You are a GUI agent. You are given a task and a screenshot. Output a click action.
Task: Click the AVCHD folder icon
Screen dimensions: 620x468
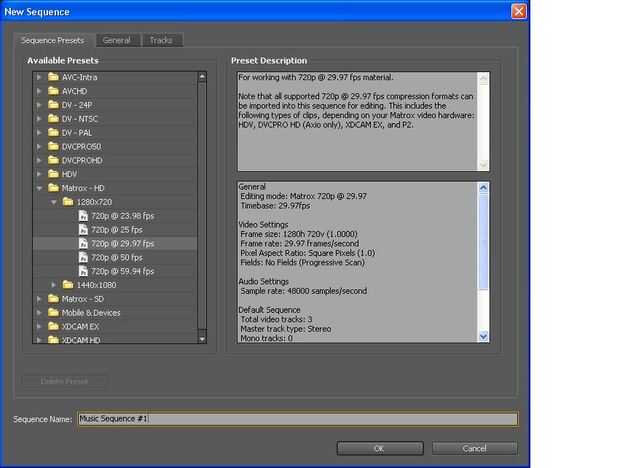tap(53, 91)
